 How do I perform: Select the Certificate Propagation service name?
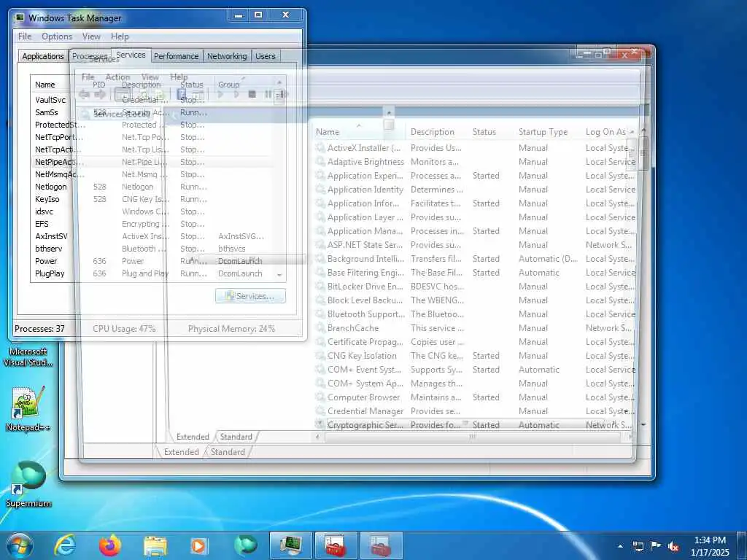click(x=365, y=342)
